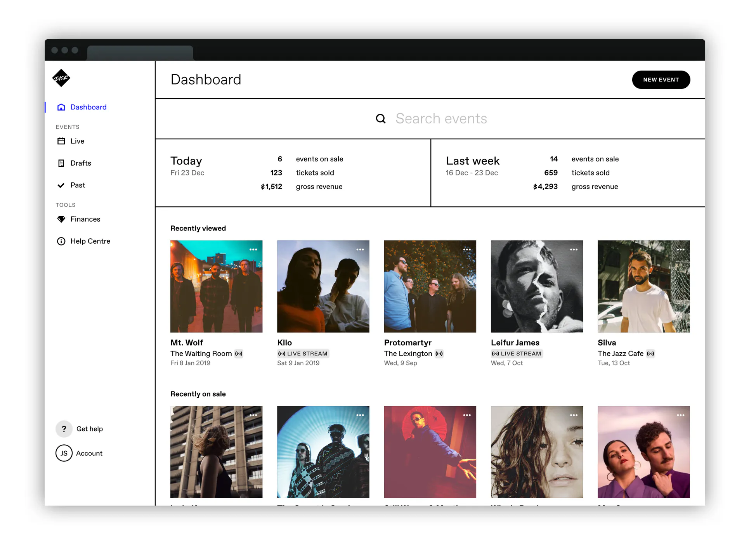Click the Drafts document icon

coord(61,163)
